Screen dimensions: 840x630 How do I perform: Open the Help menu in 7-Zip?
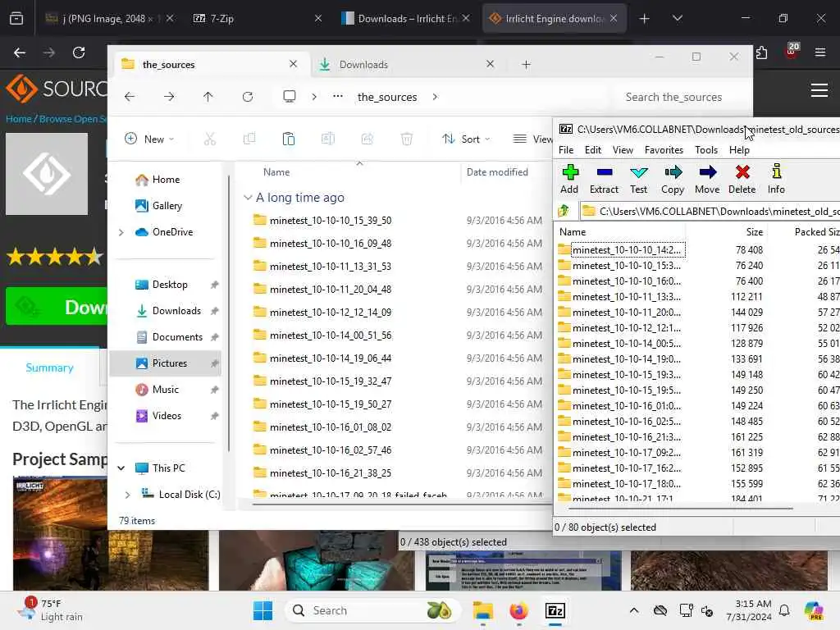739,150
